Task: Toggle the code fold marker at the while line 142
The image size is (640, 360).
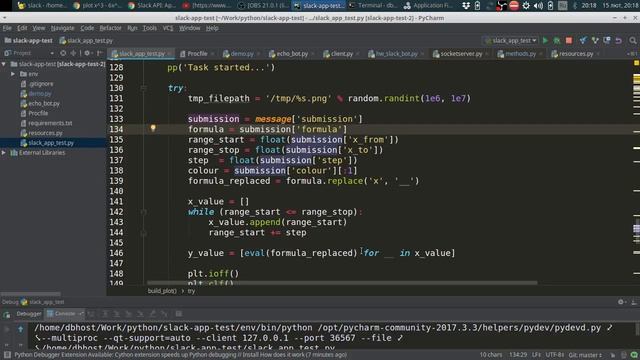Action: pyautogui.click(x=144, y=212)
